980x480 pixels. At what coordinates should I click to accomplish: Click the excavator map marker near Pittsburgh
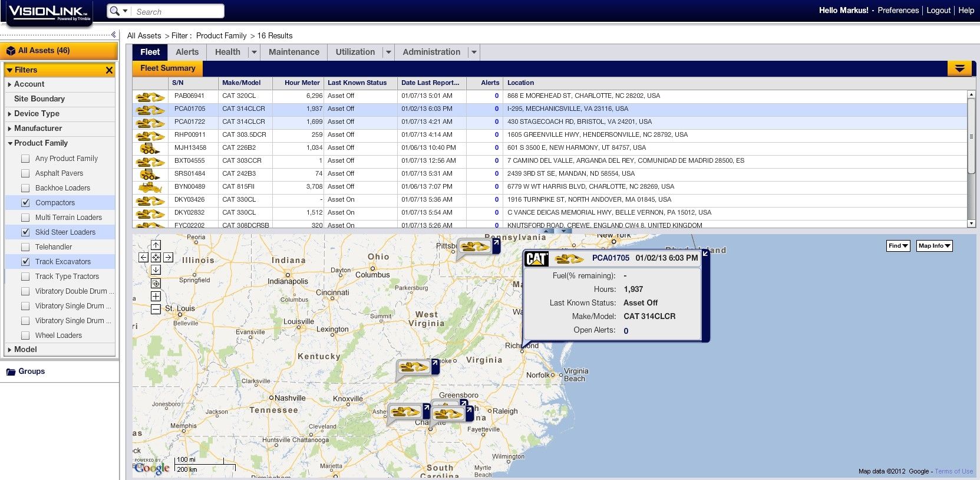[x=474, y=246]
